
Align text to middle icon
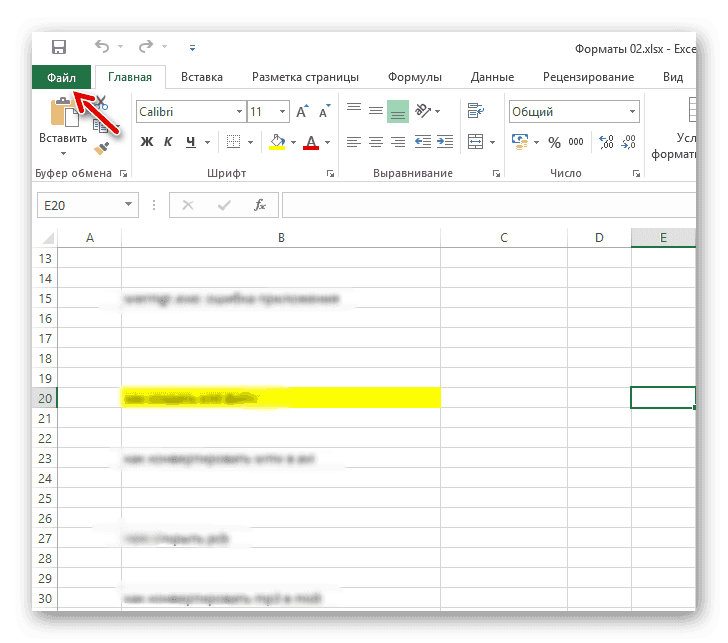point(376,110)
